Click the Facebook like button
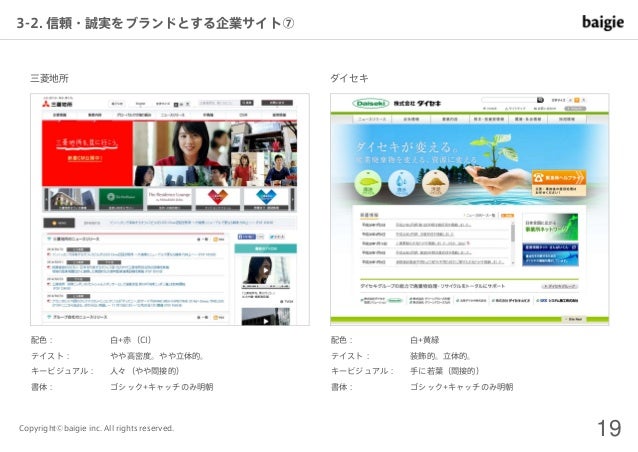 point(247,236)
